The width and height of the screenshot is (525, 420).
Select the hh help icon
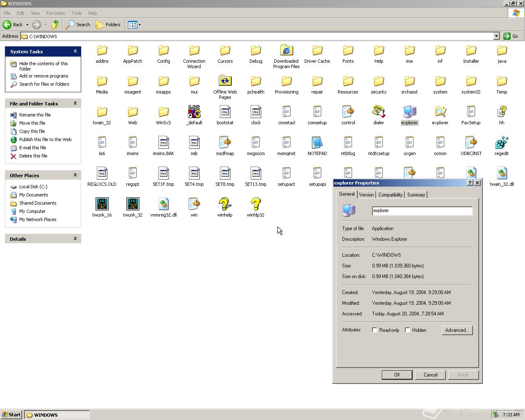click(502, 112)
